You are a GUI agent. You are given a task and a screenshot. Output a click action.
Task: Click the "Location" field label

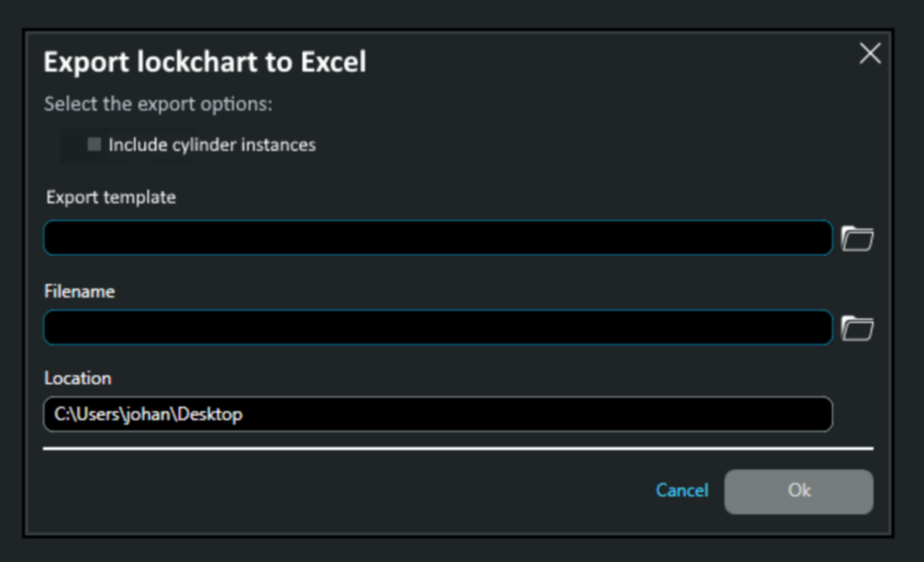click(x=77, y=378)
